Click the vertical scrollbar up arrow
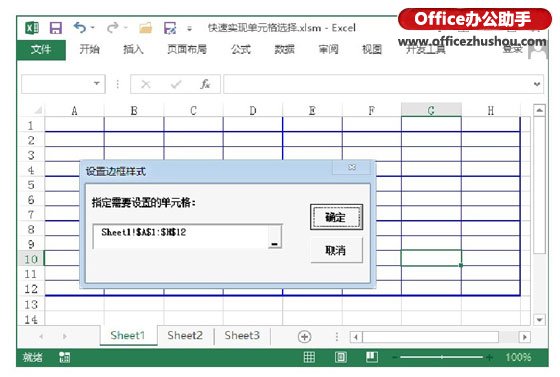The image size is (560, 377). click(x=539, y=110)
